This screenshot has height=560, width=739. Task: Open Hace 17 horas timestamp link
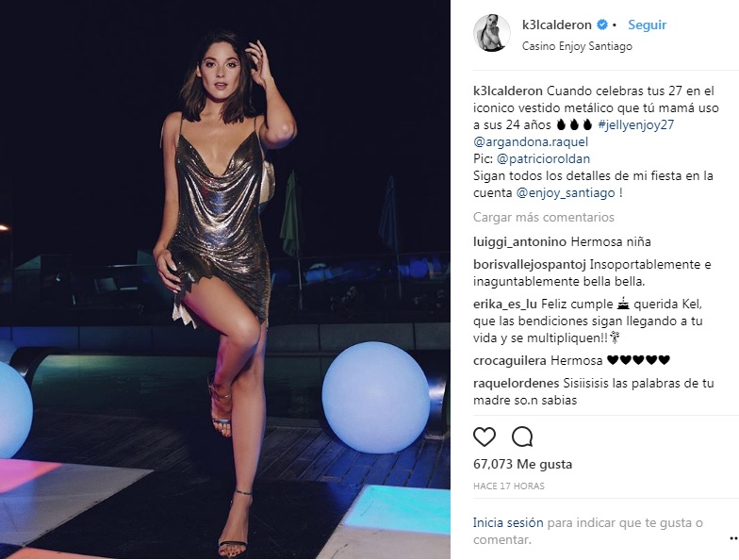(x=509, y=486)
